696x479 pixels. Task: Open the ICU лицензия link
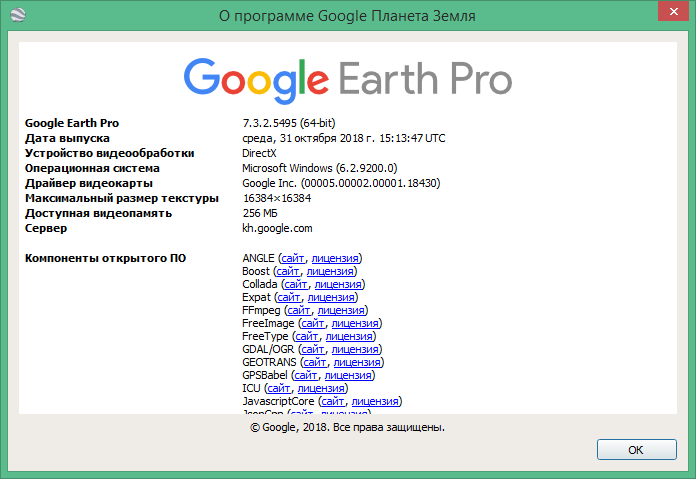321,388
